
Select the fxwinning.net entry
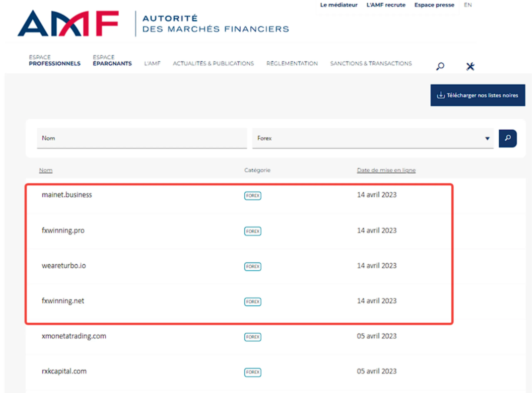pyautogui.click(x=63, y=301)
